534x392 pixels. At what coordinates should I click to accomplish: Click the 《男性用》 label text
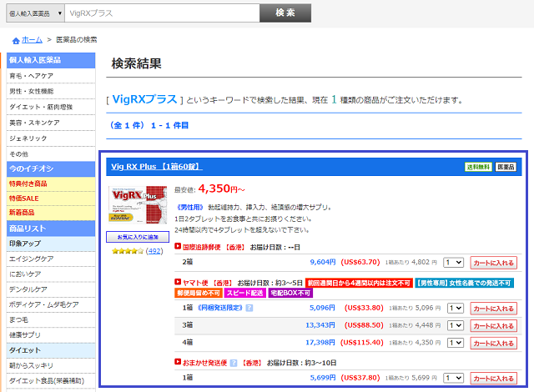[x=189, y=207]
